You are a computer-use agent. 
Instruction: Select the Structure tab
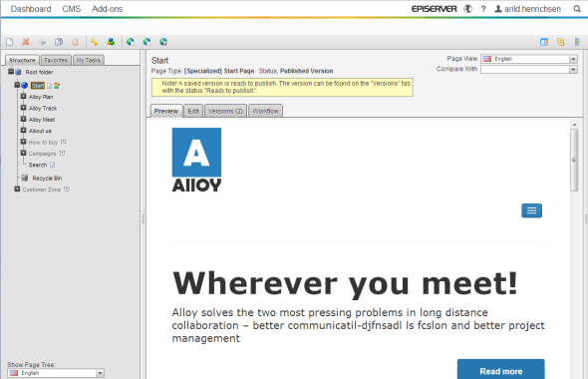click(x=22, y=60)
